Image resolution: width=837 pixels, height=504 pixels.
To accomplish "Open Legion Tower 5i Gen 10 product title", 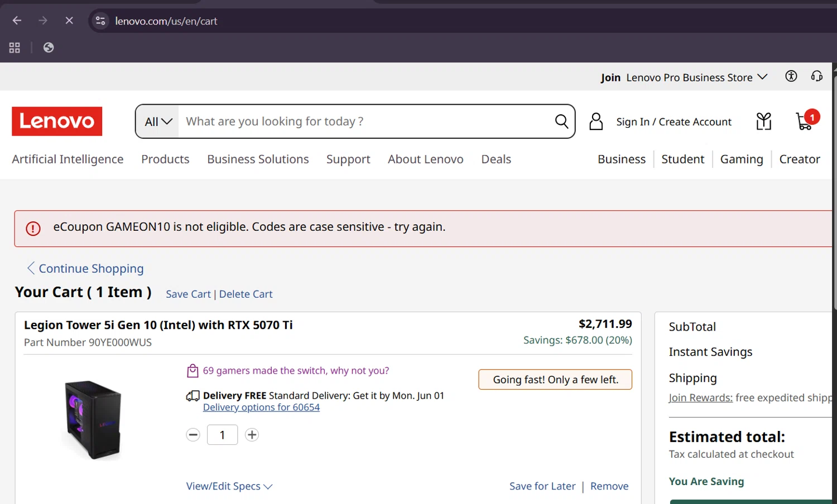I will [158, 325].
